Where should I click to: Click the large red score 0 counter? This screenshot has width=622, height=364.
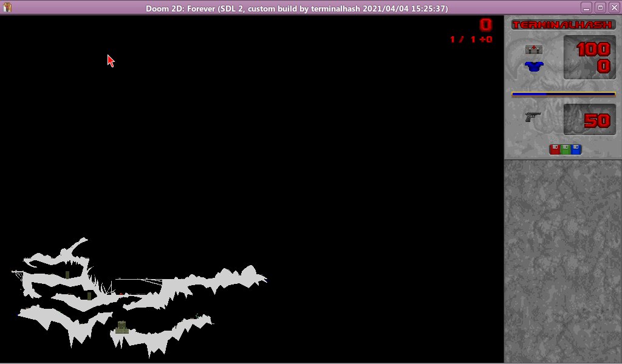(486, 25)
